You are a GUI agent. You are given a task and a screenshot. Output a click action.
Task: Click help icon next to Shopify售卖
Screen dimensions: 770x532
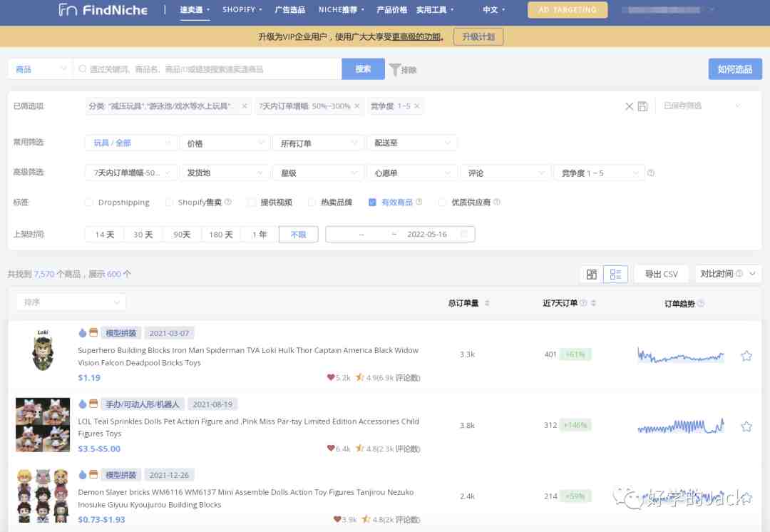pos(228,202)
